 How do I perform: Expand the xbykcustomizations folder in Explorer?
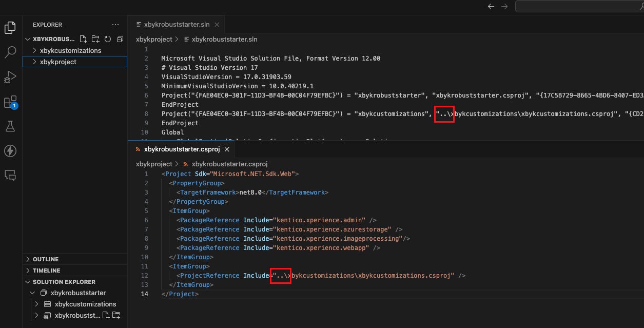click(x=70, y=50)
